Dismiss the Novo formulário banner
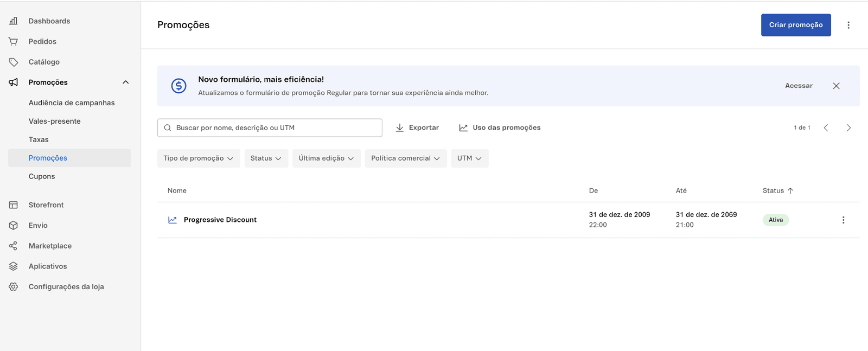This screenshot has height=351, width=868. (836, 86)
